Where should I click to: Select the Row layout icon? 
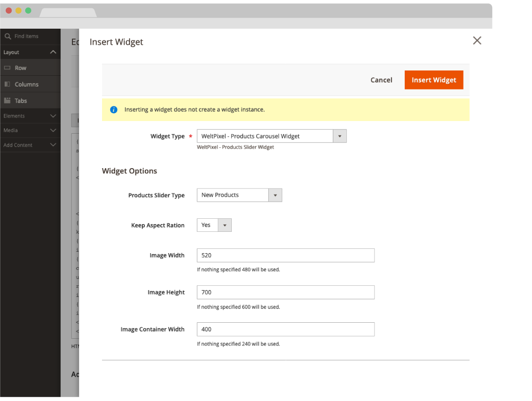7,68
